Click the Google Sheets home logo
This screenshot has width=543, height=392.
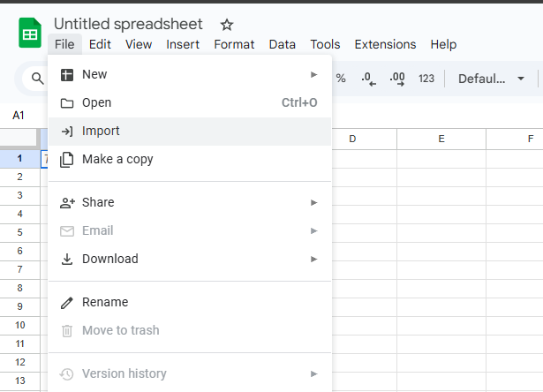pyautogui.click(x=30, y=34)
